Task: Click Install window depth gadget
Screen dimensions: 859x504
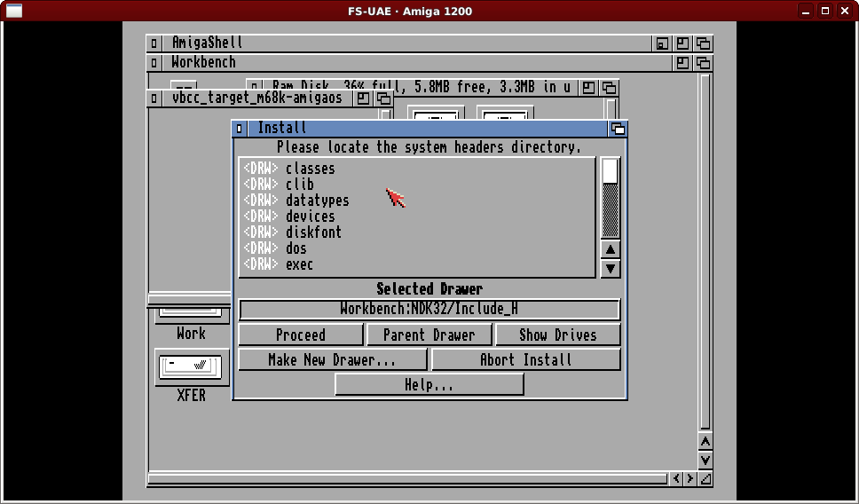Action: point(618,129)
